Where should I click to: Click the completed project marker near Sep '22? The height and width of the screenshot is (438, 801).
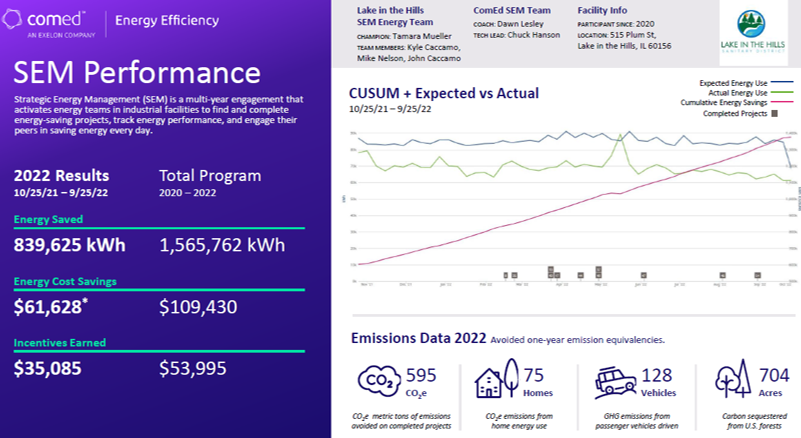tap(758, 275)
